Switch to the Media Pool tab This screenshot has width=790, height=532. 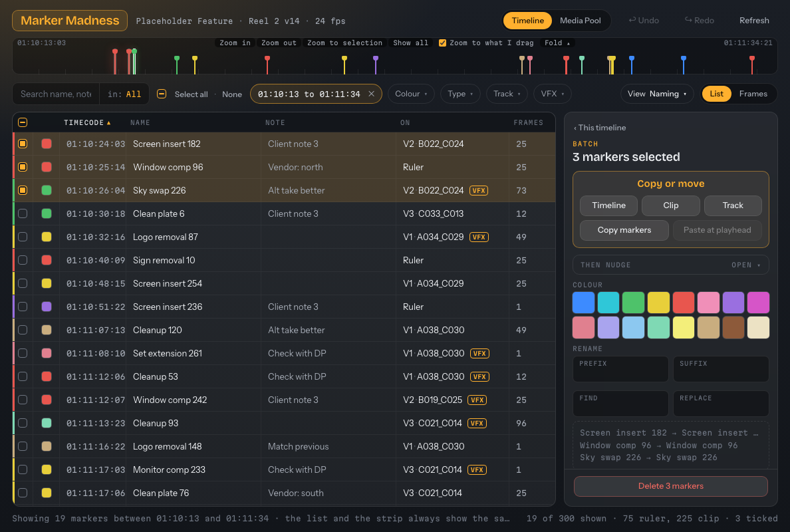tap(581, 21)
